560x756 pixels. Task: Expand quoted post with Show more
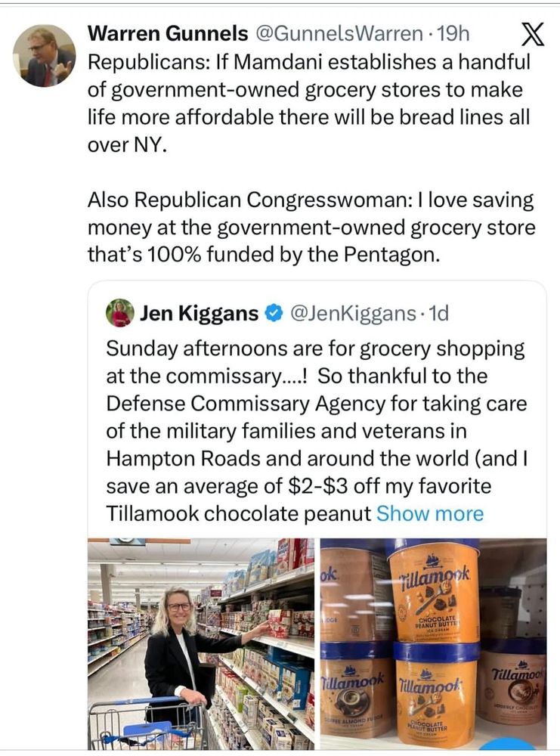coord(429,513)
